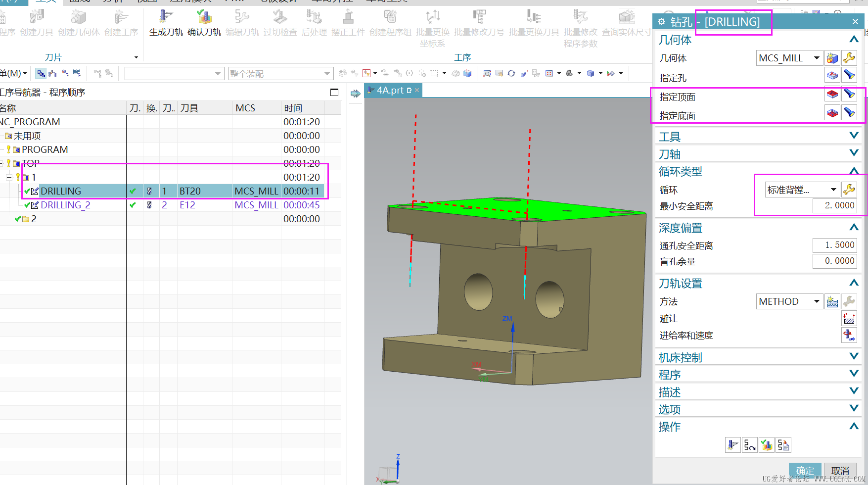Click the new geometry icon beside MCS_MILL
The width and height of the screenshot is (868, 485).
[x=832, y=58]
